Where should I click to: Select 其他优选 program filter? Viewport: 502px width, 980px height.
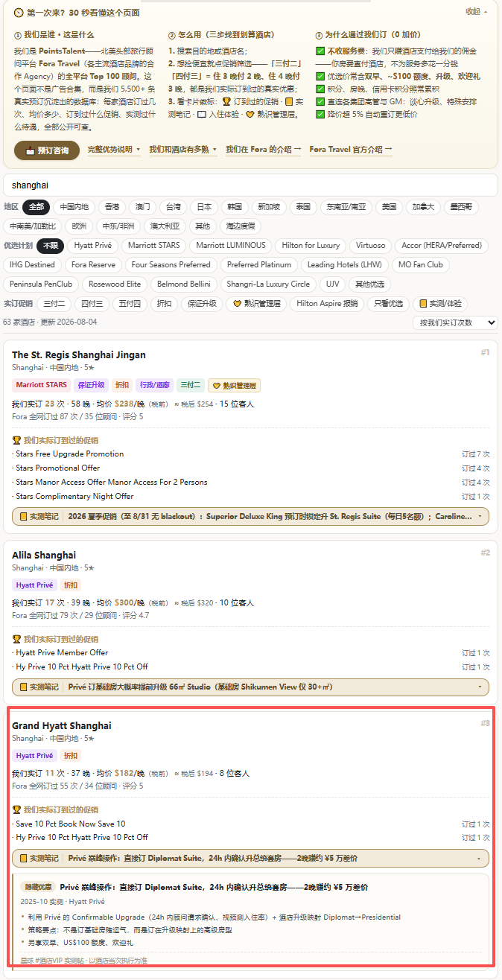tap(369, 284)
